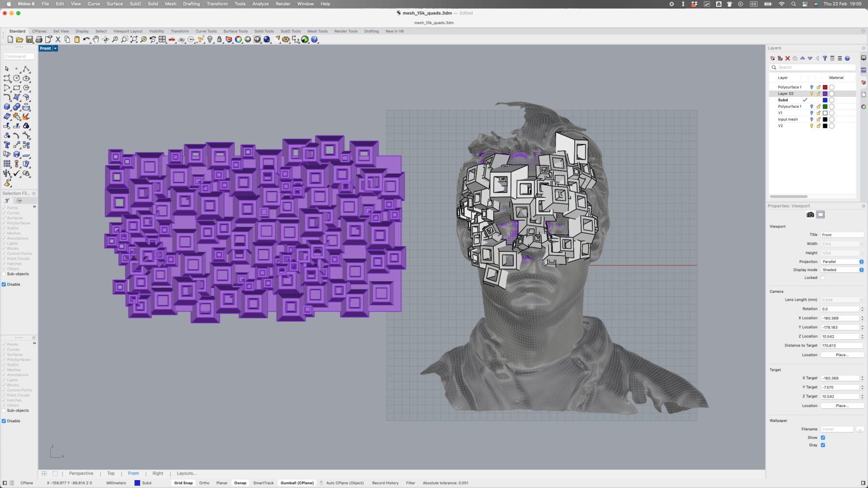
Task: Click the red car Set View icon
Action: (172, 40)
